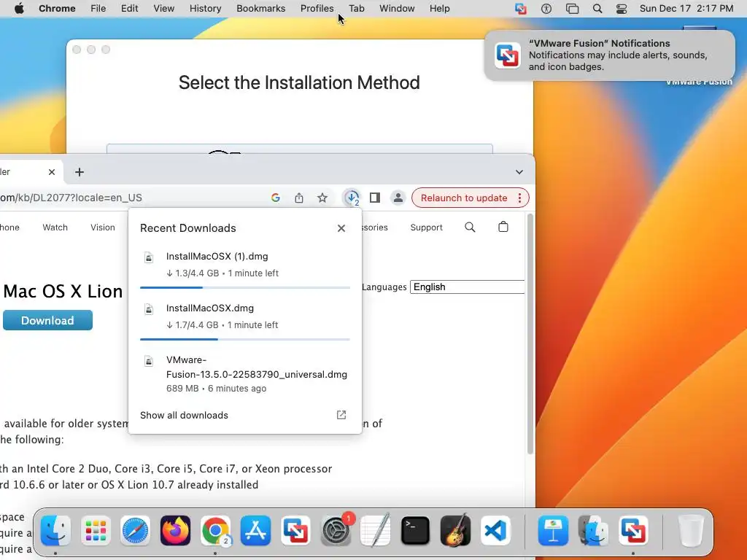Open Visual Studio Code from Dock

pos(495,531)
